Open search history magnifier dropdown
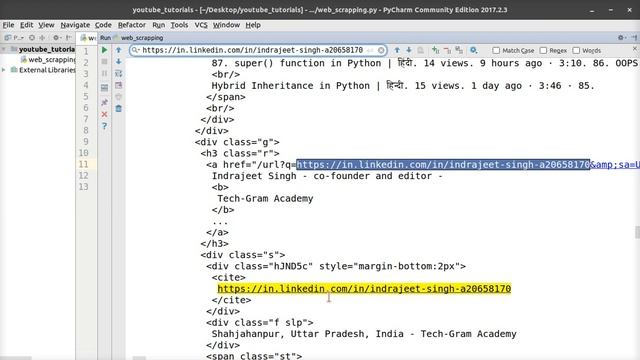The height and width of the screenshot is (360, 640). (136, 50)
